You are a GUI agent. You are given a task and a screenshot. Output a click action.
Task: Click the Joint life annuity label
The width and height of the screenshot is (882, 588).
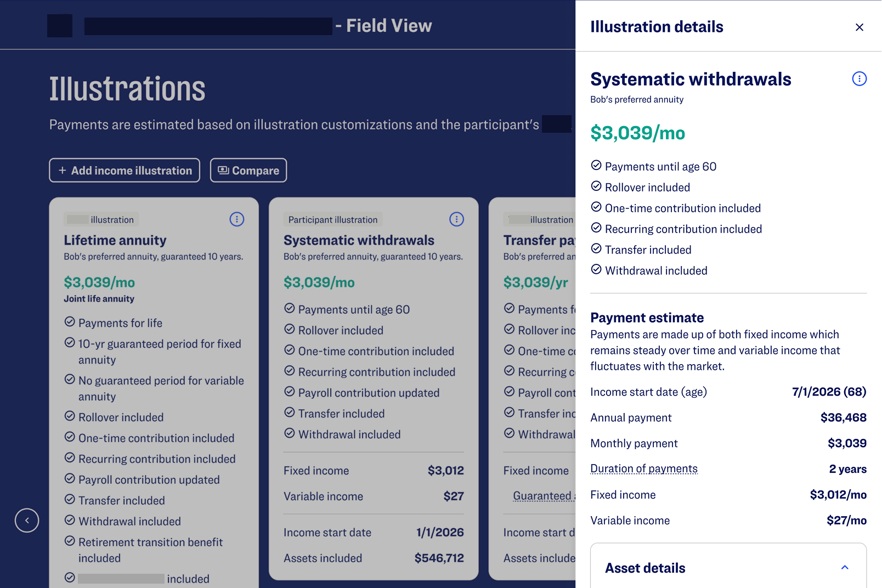click(x=99, y=299)
